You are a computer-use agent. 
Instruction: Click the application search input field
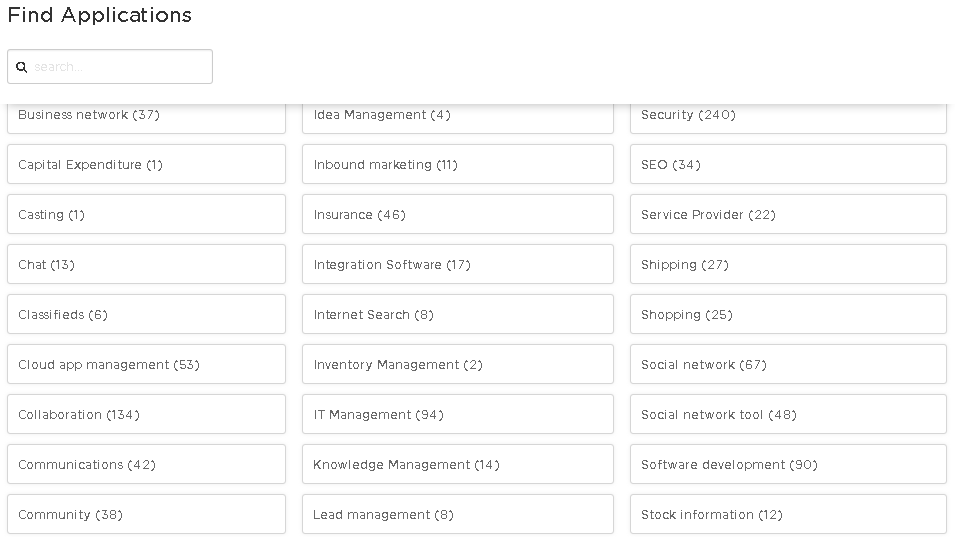120,67
